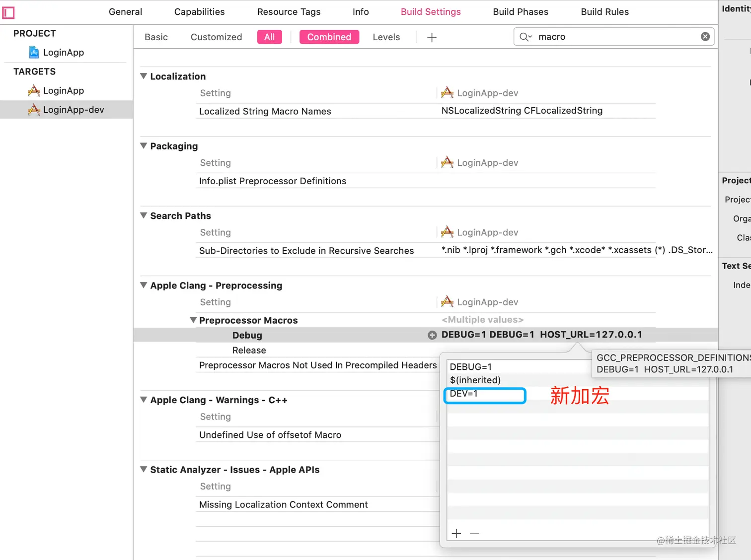Remove selected macro with minus button
The height and width of the screenshot is (560, 751).
(475, 533)
